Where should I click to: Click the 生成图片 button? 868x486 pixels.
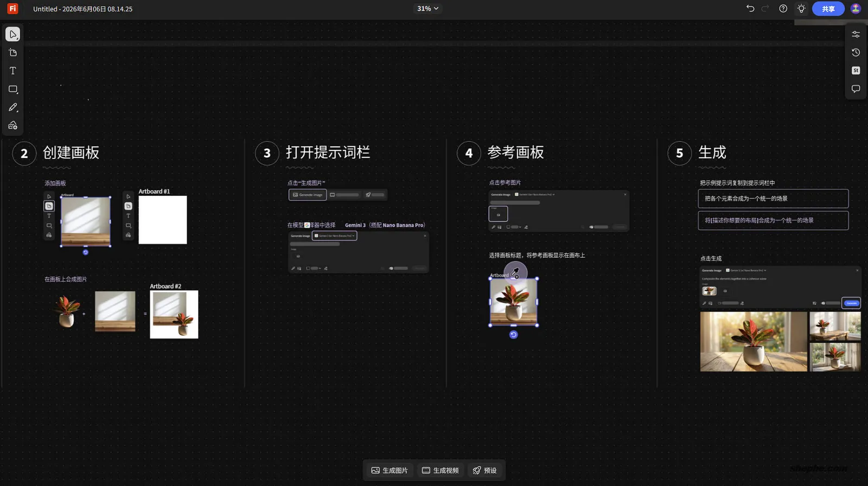[x=390, y=470]
